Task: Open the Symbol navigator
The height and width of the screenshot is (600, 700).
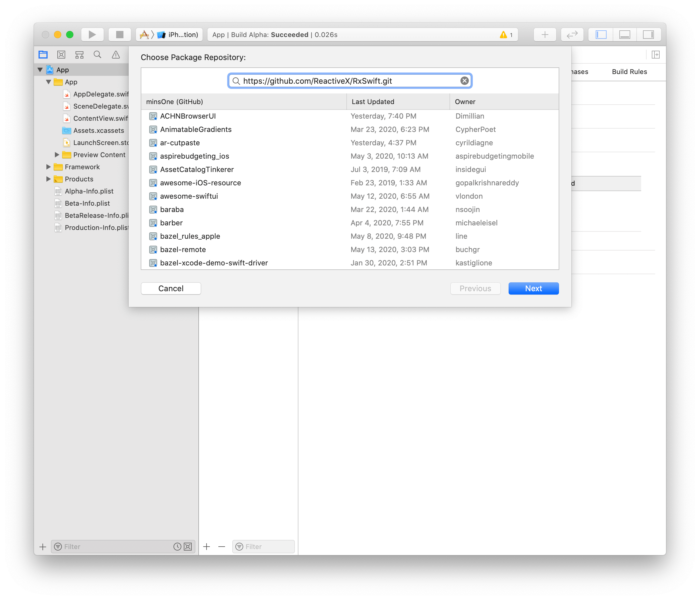Action: tap(79, 54)
